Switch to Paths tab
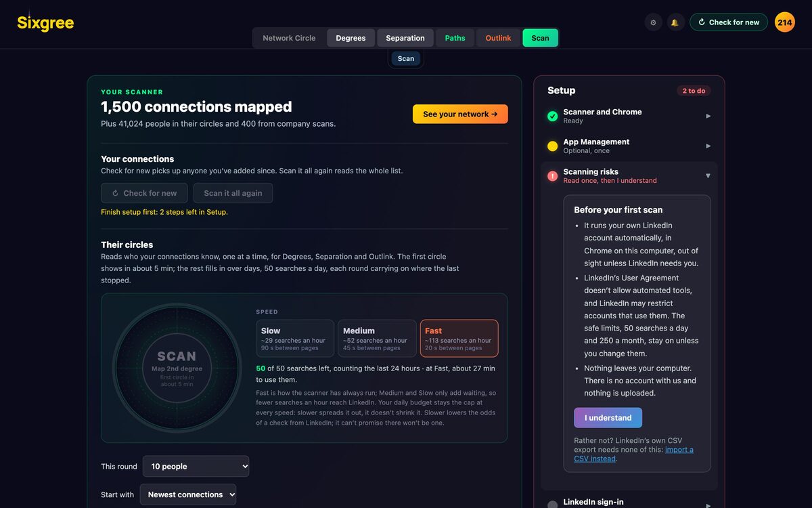The height and width of the screenshot is (508, 812). click(x=455, y=38)
